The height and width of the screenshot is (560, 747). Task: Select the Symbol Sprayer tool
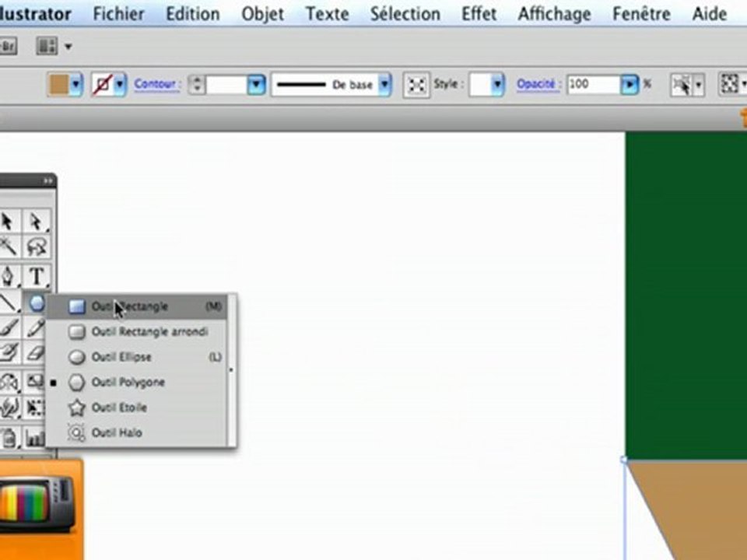[8, 437]
